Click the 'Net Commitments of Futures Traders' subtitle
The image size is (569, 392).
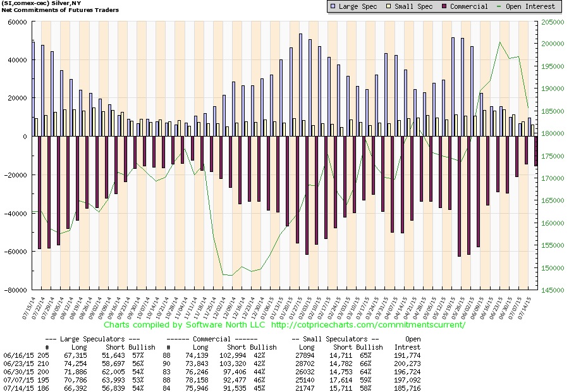pos(60,10)
